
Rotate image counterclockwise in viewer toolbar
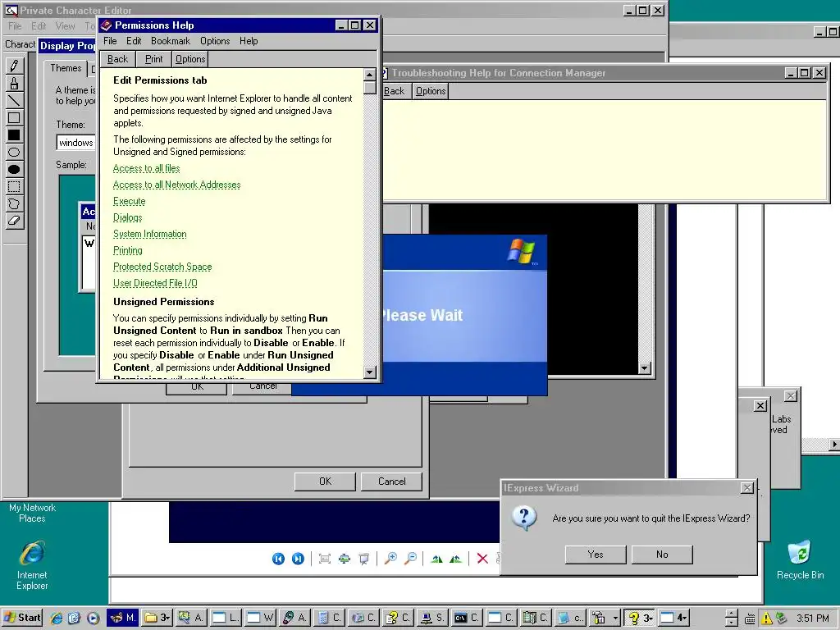coord(456,559)
